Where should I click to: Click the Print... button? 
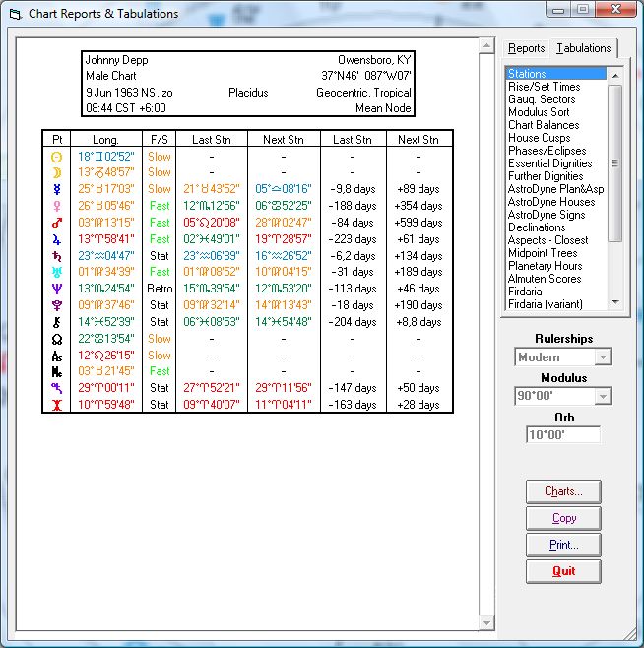563,545
